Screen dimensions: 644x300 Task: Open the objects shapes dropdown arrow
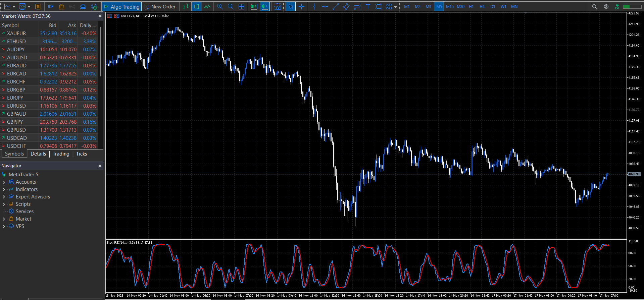click(395, 7)
